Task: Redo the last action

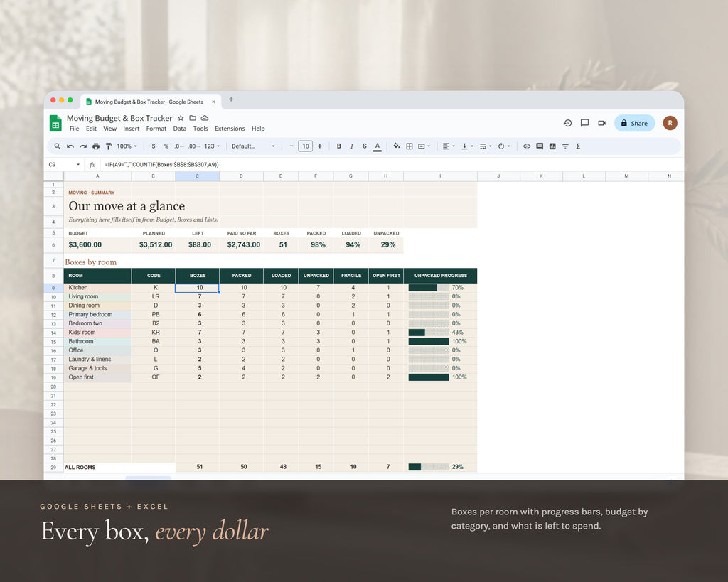Action: (x=83, y=146)
